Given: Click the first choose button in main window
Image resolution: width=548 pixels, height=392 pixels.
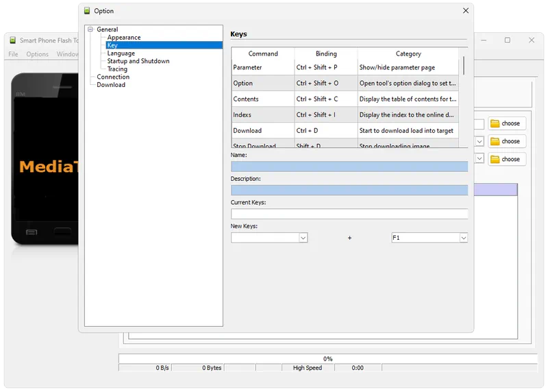Looking at the screenshot, I should [x=507, y=123].
